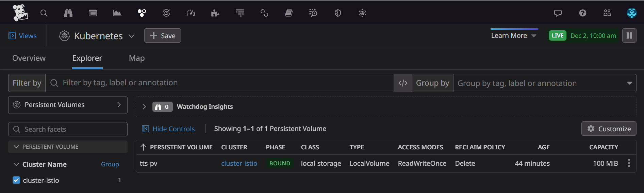Open the list-search magnifier icon in top bar
Screen dimensions: 644x193
click(313, 13)
